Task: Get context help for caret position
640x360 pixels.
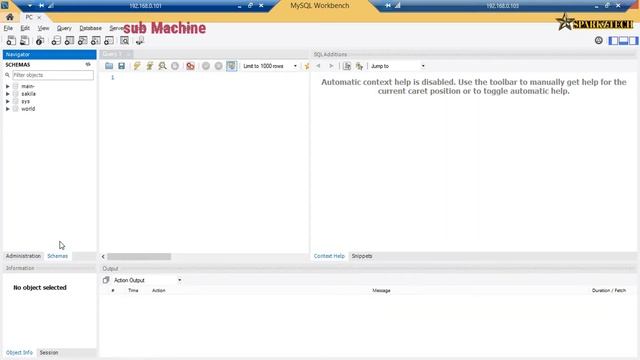Action: (x=347, y=66)
